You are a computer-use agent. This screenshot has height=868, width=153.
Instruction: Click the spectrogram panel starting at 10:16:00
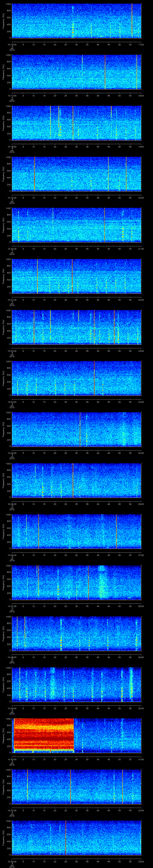76,21
